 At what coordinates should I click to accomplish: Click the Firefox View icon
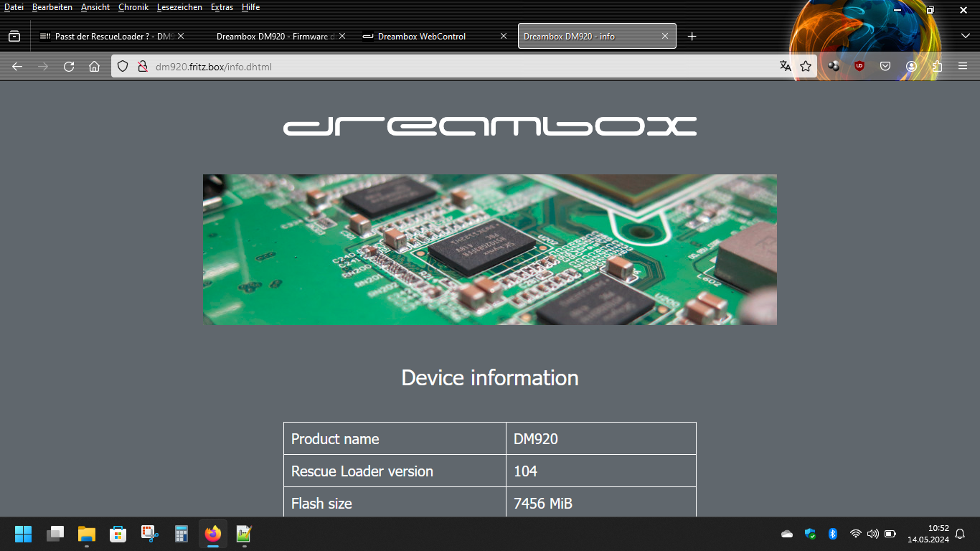tap(14, 36)
